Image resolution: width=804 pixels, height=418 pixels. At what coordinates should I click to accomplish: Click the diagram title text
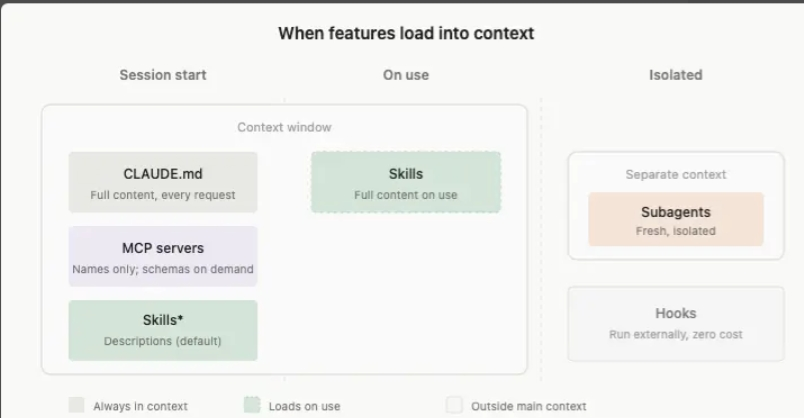pyautogui.click(x=406, y=33)
